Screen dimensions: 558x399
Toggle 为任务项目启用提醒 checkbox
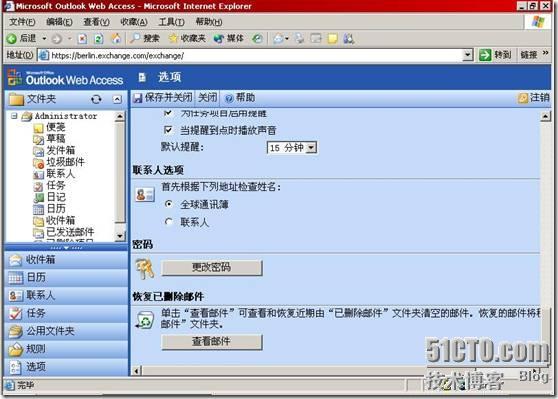(x=168, y=113)
